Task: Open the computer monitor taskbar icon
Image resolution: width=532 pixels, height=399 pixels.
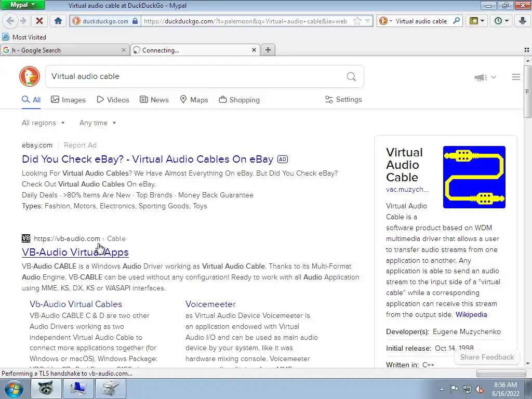Action: click(78, 389)
